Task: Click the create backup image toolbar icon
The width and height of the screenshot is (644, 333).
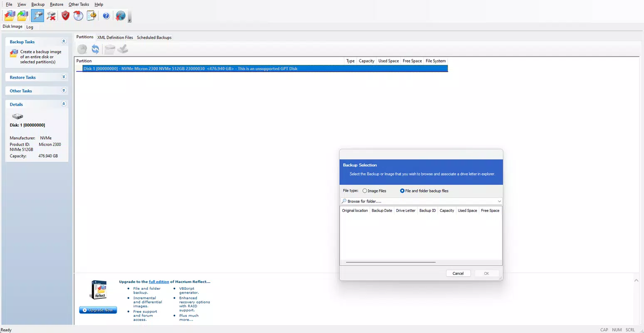Action: pyautogui.click(x=10, y=16)
